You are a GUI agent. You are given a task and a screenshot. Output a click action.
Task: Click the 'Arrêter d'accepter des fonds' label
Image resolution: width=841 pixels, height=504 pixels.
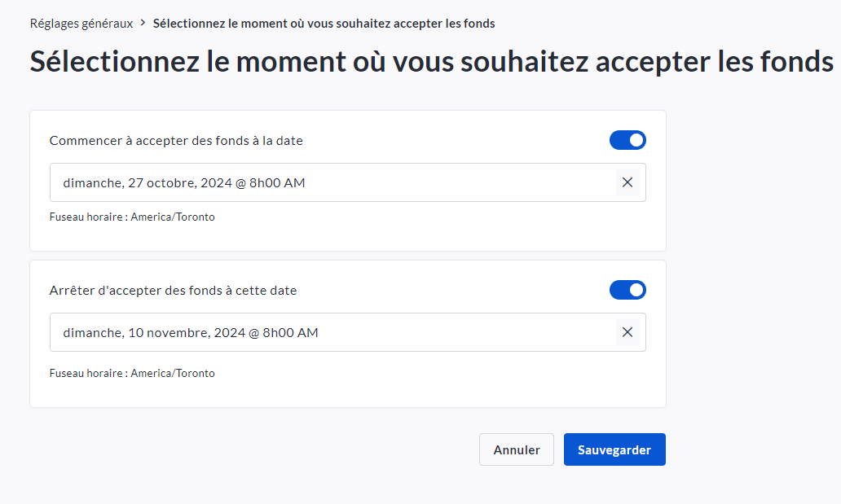[173, 291]
